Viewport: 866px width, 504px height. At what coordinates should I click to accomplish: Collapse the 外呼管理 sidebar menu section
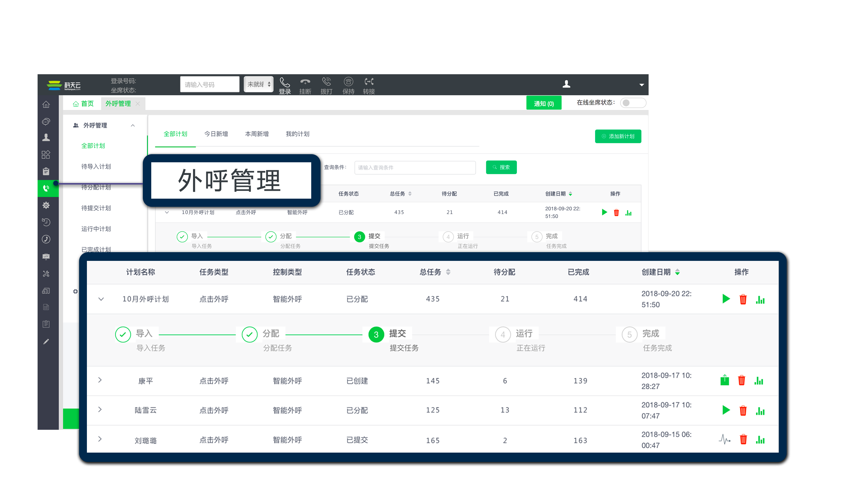pyautogui.click(x=133, y=125)
